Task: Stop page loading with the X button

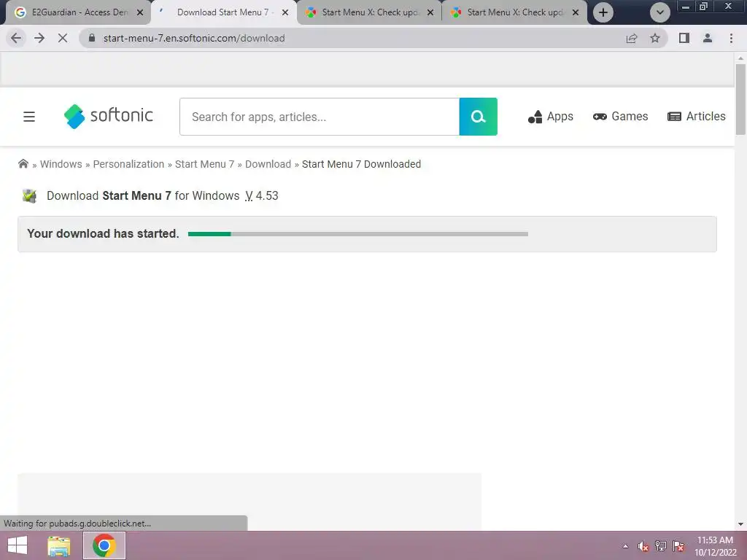Action: tap(63, 38)
